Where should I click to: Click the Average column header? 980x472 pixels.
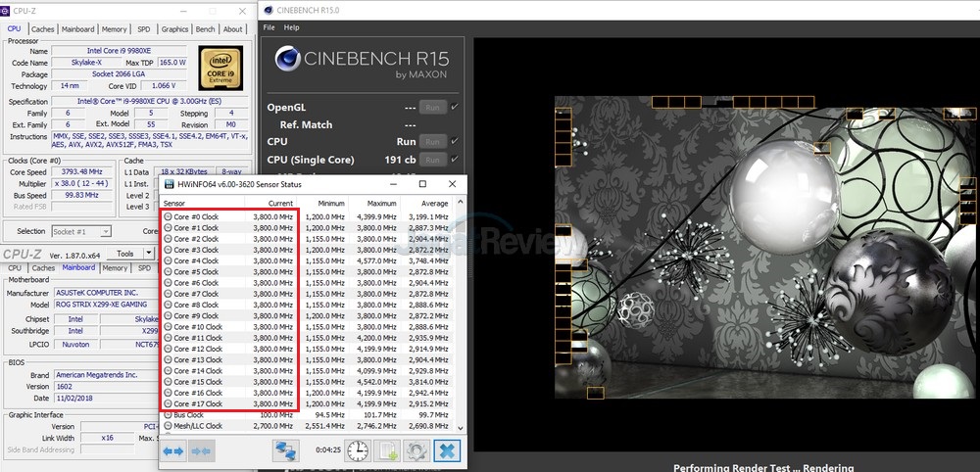pyautogui.click(x=425, y=203)
